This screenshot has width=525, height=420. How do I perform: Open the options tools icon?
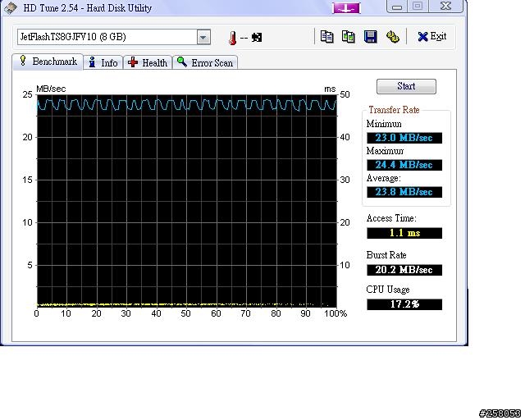coord(392,37)
